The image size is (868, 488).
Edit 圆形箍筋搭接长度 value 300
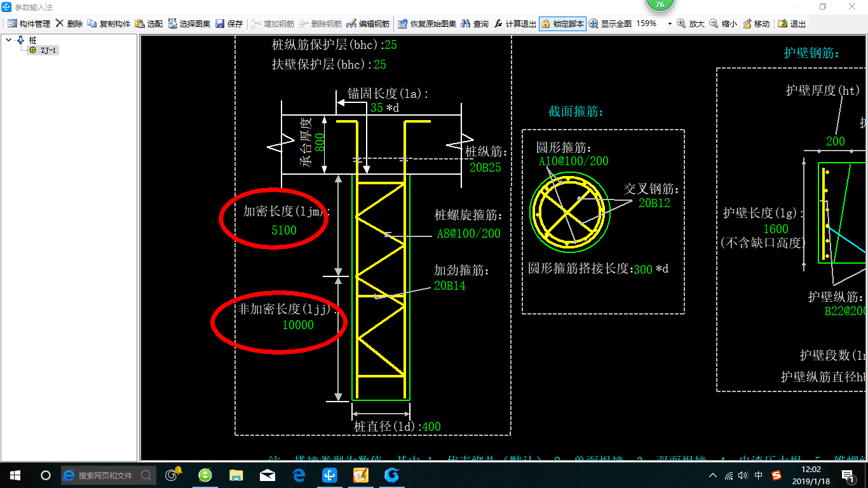point(643,269)
